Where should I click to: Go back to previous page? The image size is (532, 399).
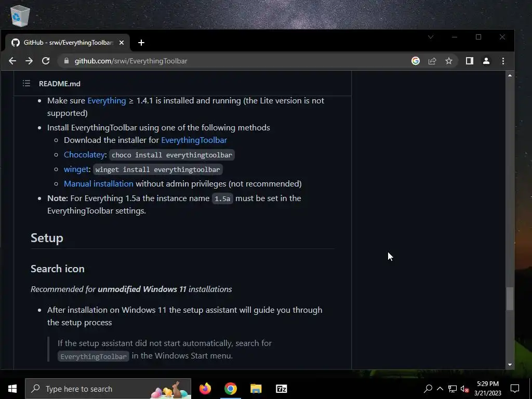(x=12, y=61)
